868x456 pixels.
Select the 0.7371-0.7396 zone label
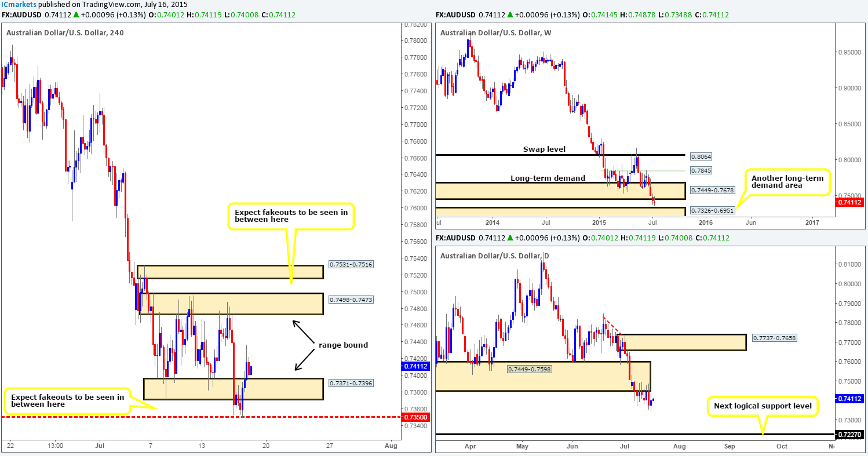[x=351, y=384]
